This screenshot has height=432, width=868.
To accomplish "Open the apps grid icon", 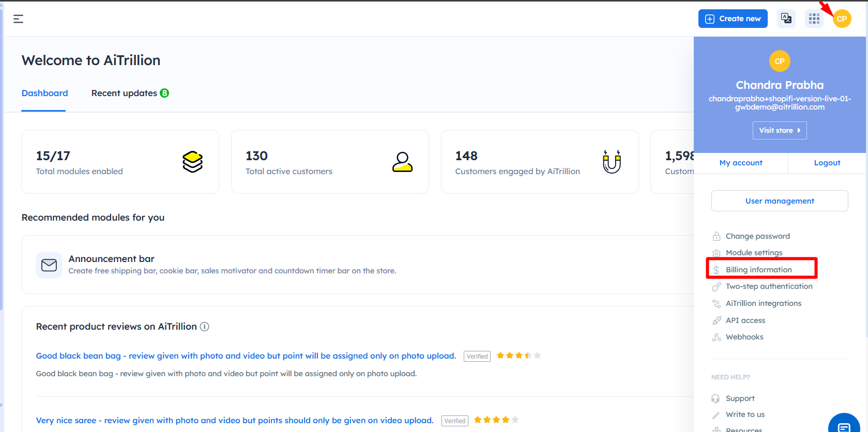I will [814, 19].
